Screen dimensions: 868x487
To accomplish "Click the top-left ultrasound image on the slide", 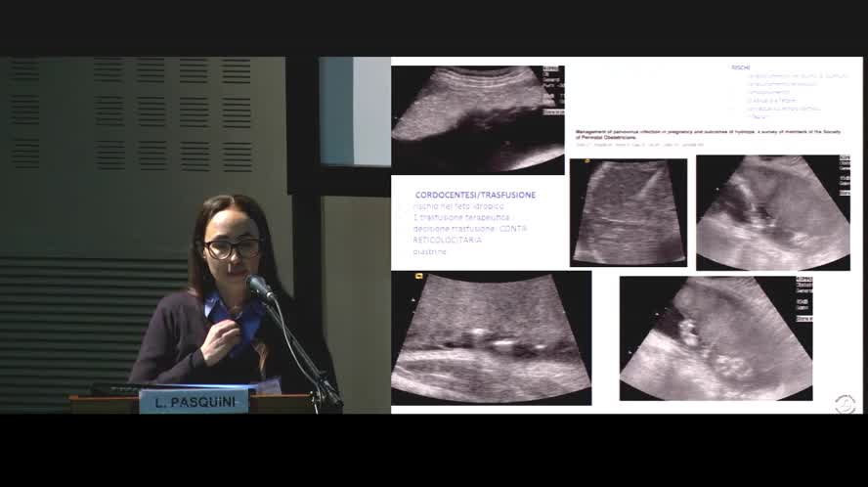I will point(478,119).
